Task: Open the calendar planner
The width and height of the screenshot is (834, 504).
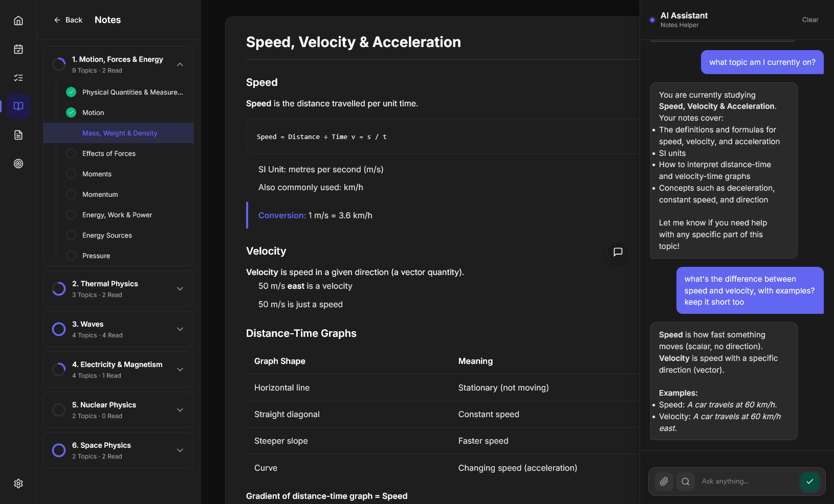Action: (18, 49)
